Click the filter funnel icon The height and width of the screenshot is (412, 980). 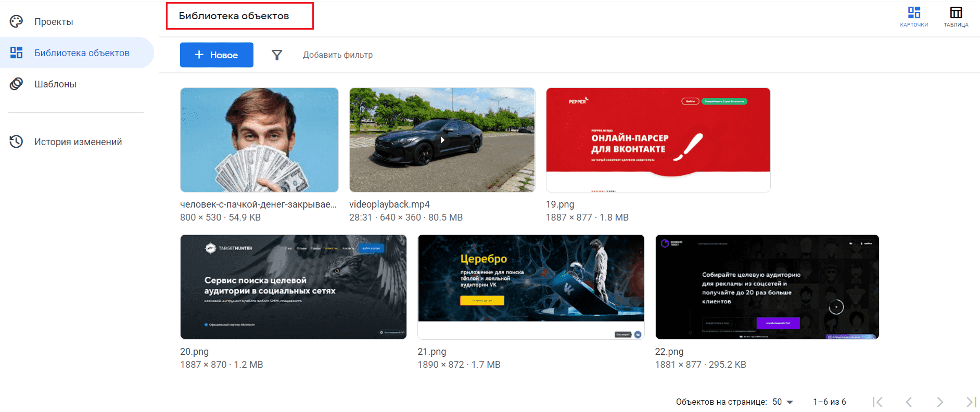pyautogui.click(x=277, y=55)
